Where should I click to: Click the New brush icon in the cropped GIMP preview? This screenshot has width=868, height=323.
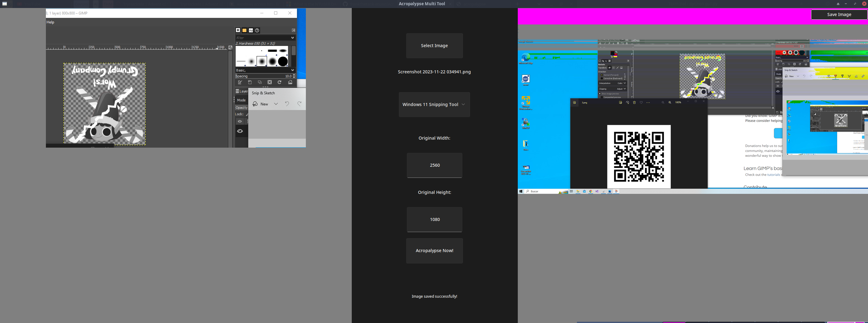250,83
